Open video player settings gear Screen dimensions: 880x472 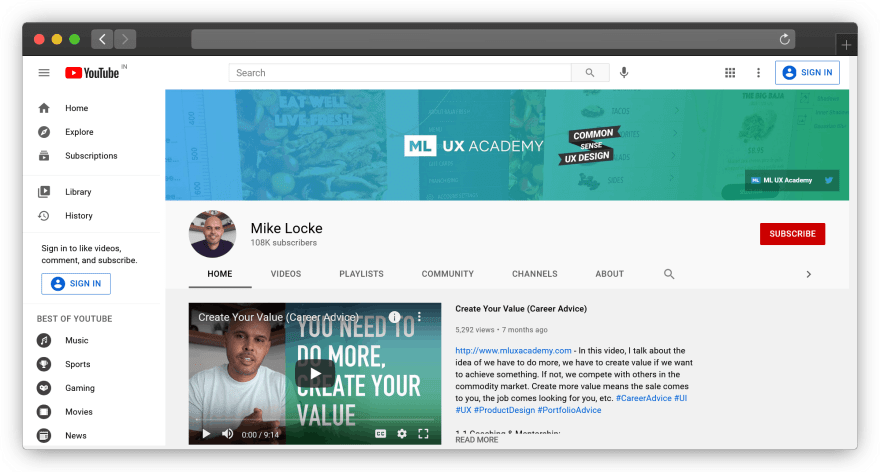402,434
